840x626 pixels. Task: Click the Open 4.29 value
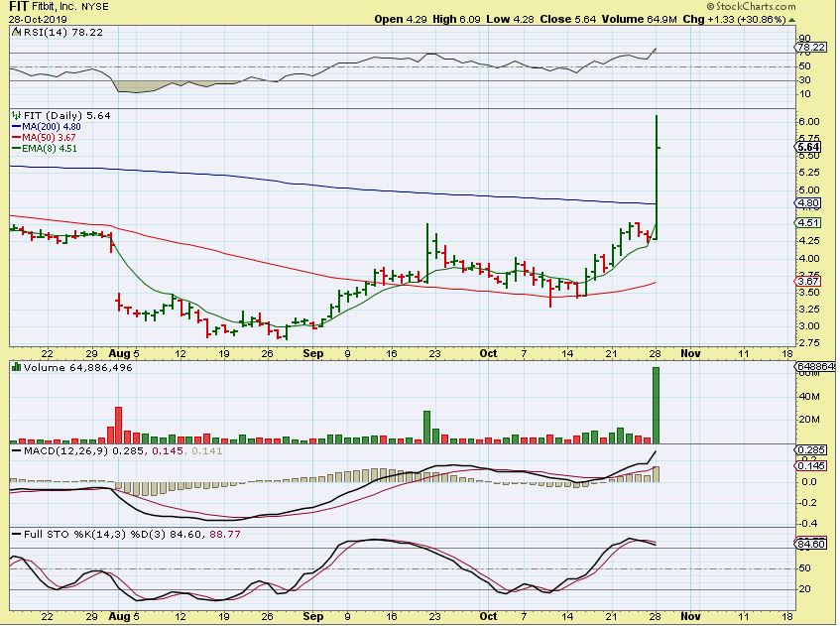pyautogui.click(x=401, y=19)
